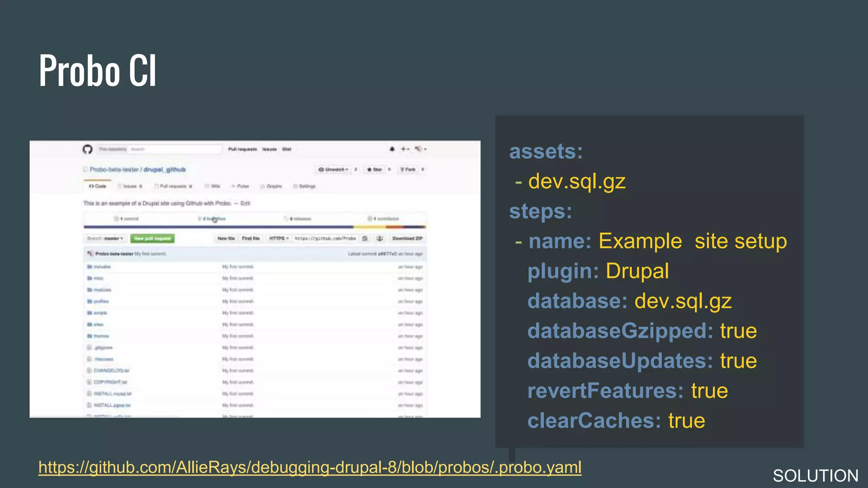Screen dimensions: 868x488
Task: Click the GitHub repository screenshot thumbnail
Action: [255, 279]
